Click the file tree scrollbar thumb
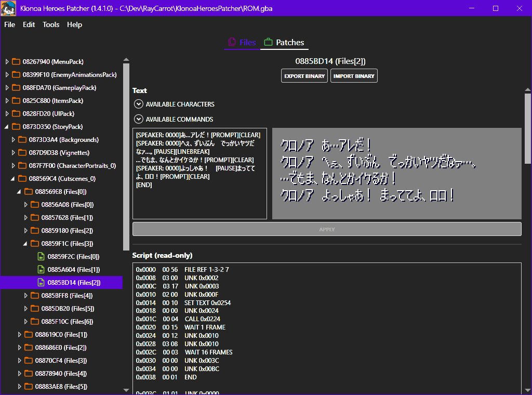 point(126,157)
